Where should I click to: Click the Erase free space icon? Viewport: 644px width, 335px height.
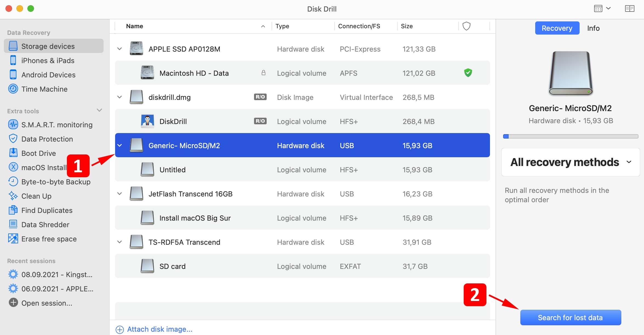pyautogui.click(x=13, y=239)
